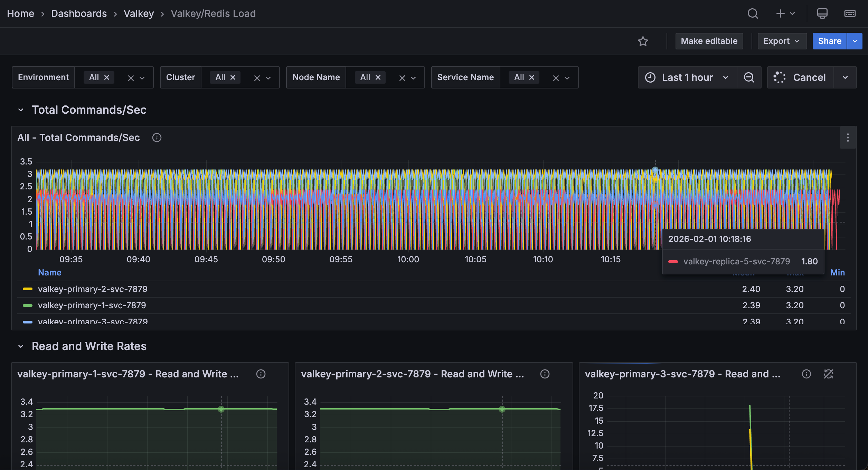Click the yellow color swatch for valkey-primary-2
The width and height of the screenshot is (868, 470).
(27, 289)
